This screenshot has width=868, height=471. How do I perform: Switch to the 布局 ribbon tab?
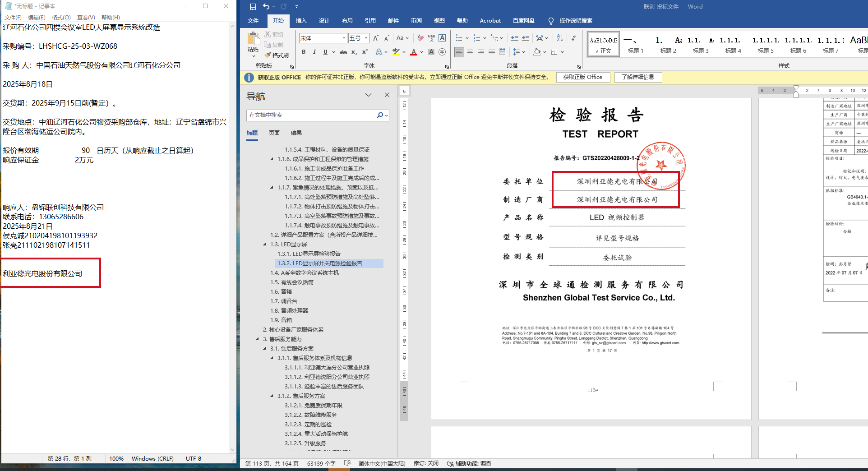point(347,21)
